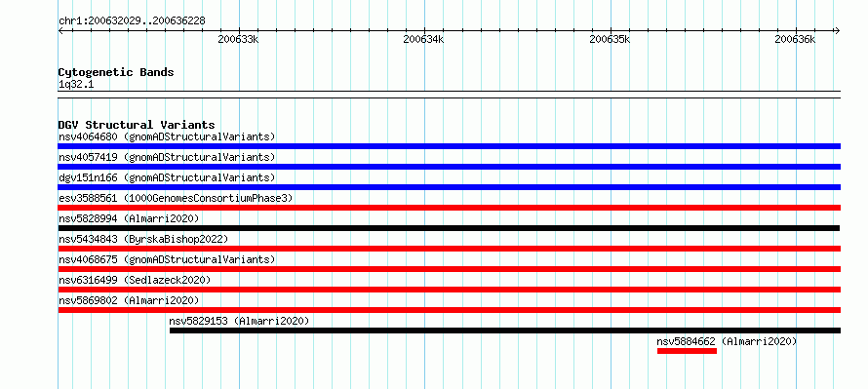The width and height of the screenshot is (868, 389).
Task: Select the red bar under nsv5434843
Action: coord(449,249)
